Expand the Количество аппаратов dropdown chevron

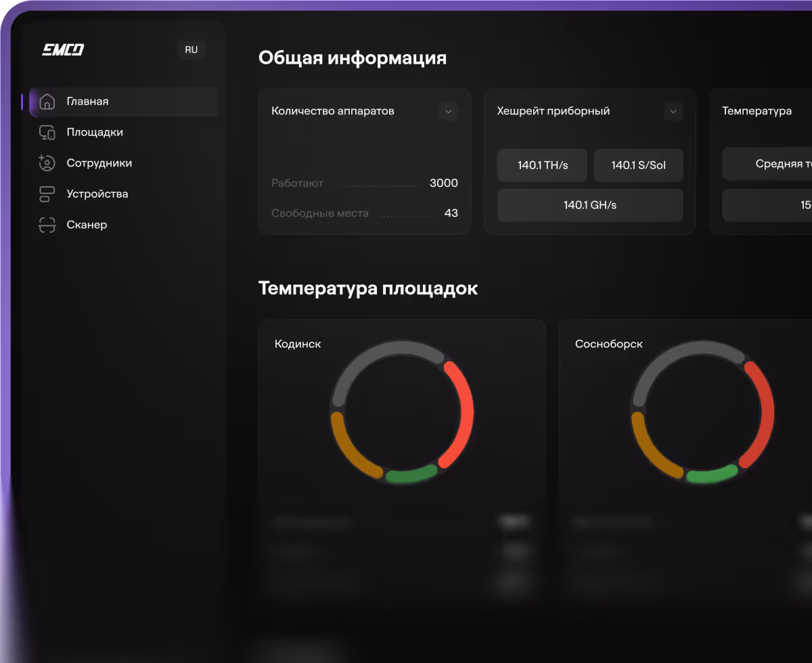(448, 111)
